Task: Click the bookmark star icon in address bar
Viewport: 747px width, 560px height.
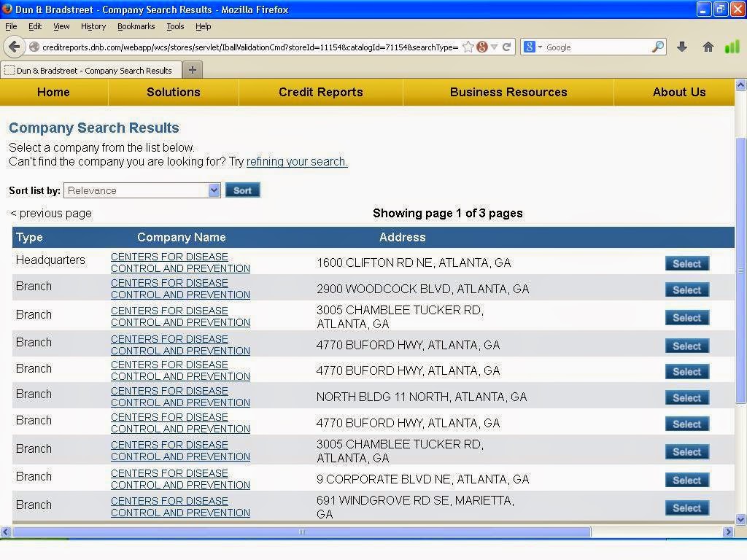Action: click(468, 47)
